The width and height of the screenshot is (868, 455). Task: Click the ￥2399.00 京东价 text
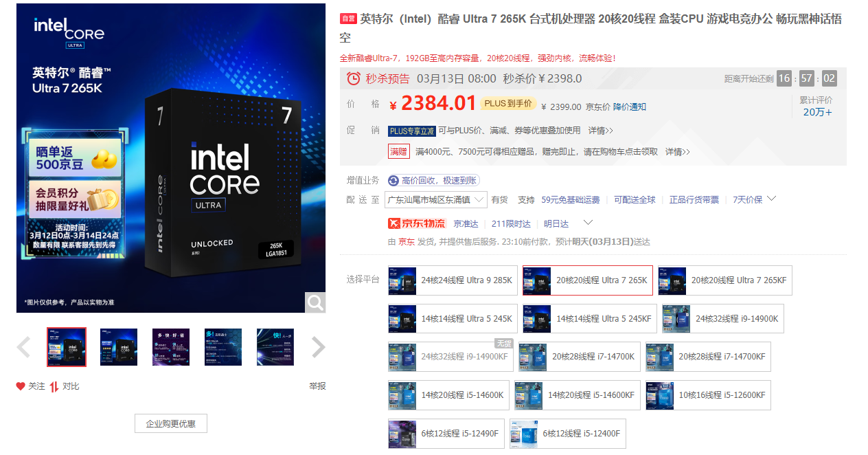click(575, 107)
